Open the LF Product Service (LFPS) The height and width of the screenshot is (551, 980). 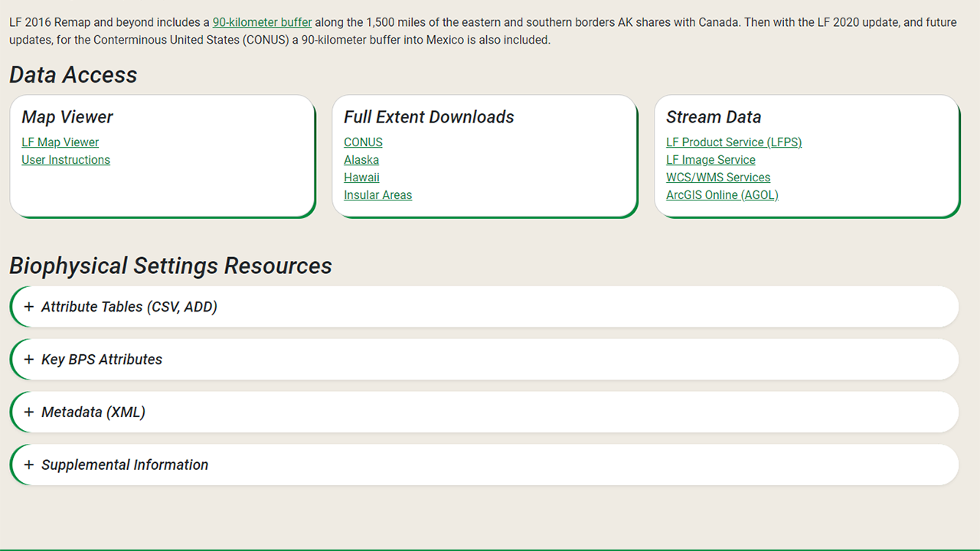pos(733,142)
